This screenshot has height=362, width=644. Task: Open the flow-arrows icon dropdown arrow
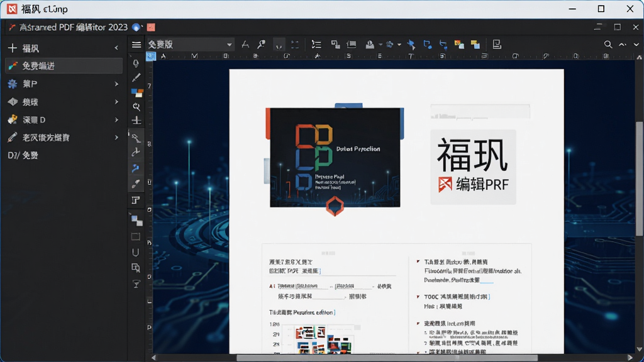pos(399,45)
